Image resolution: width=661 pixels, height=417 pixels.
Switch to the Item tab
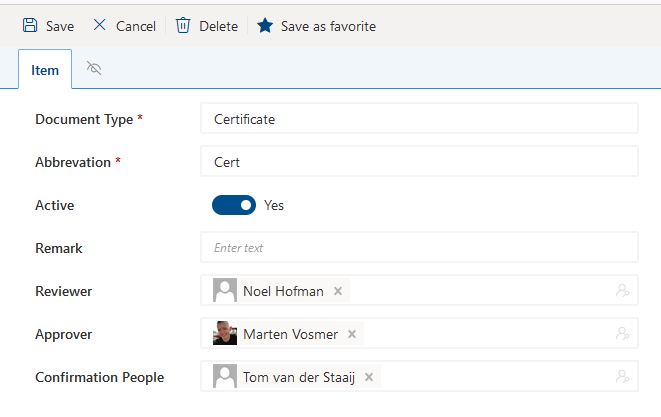(x=45, y=70)
